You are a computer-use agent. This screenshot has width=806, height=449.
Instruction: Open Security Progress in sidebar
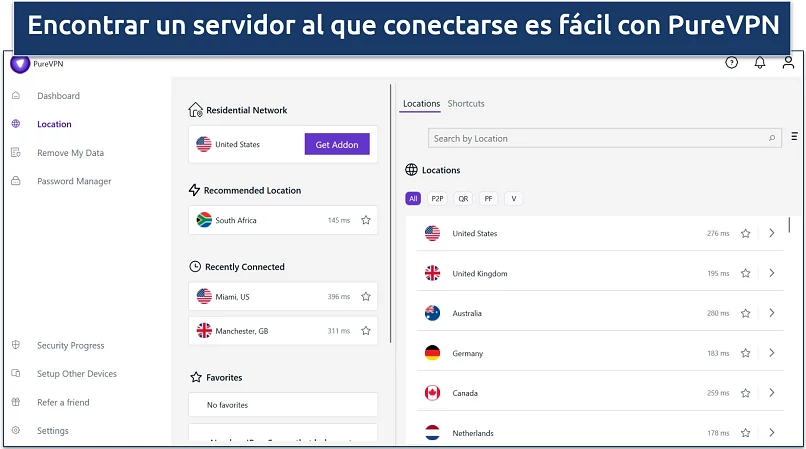(70, 346)
